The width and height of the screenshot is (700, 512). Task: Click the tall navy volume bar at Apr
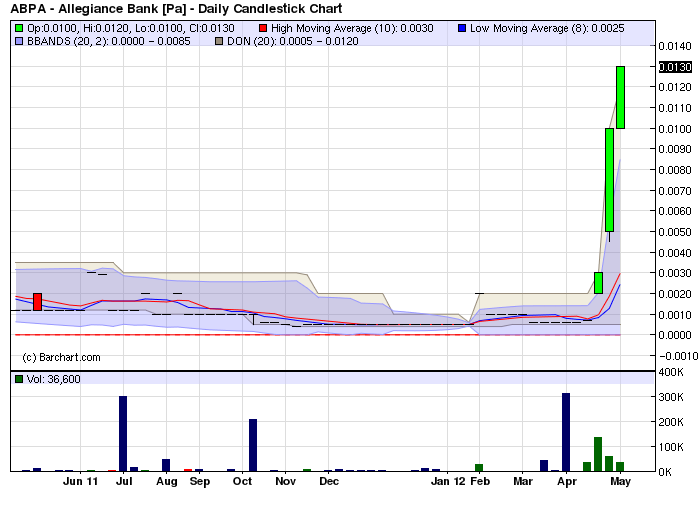[x=566, y=432]
